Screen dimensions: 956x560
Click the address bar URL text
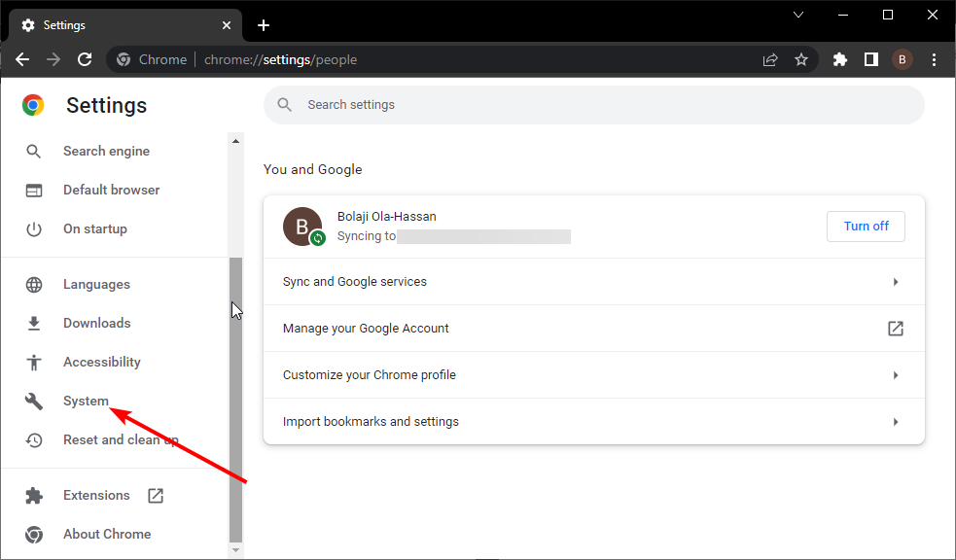coord(280,59)
